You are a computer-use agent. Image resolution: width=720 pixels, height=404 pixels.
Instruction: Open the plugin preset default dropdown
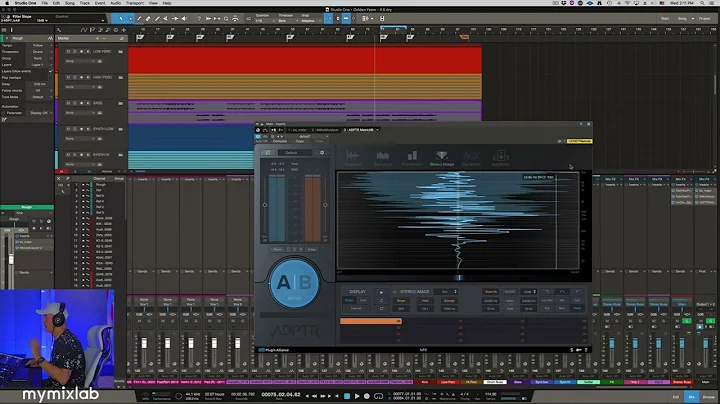tap(307, 136)
